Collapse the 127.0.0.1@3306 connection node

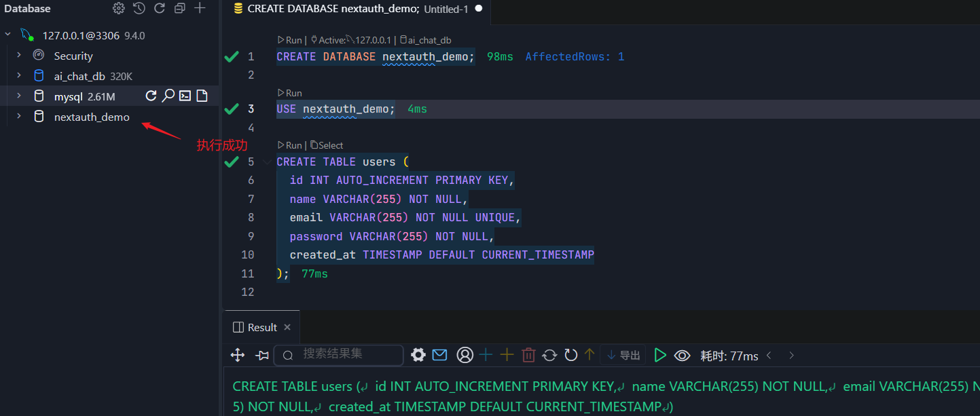[x=7, y=35]
